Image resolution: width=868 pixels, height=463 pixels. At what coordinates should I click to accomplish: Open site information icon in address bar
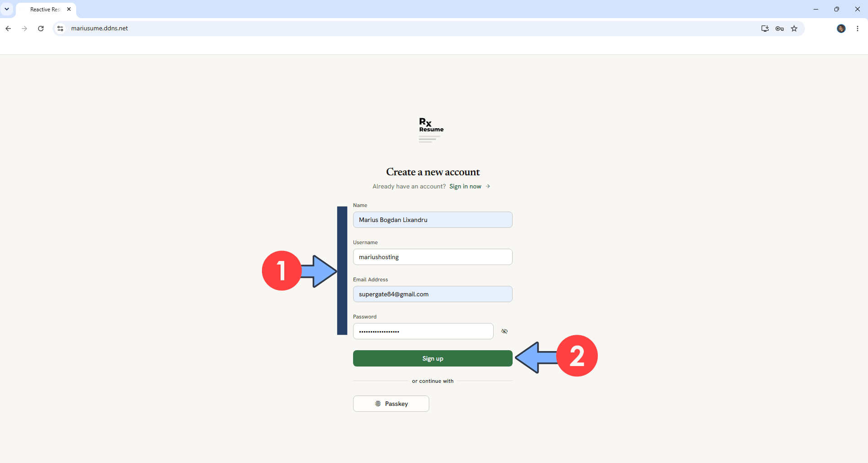tap(60, 29)
